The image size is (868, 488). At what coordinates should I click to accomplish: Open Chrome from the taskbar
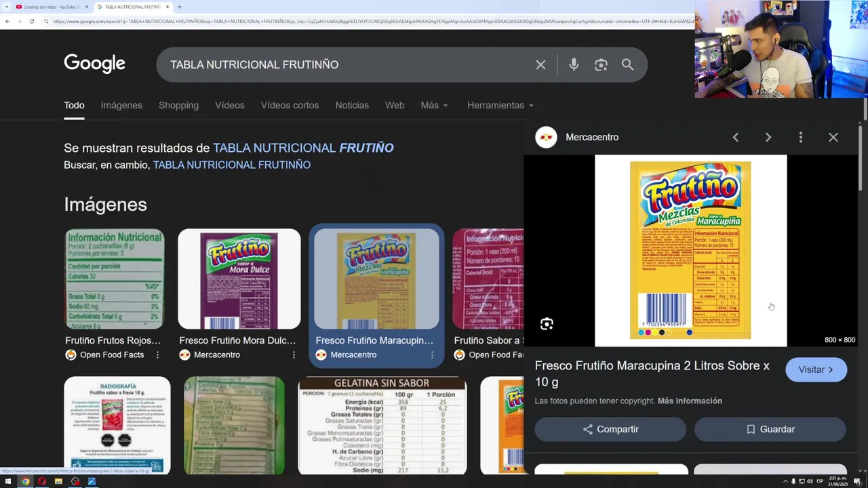25,481
